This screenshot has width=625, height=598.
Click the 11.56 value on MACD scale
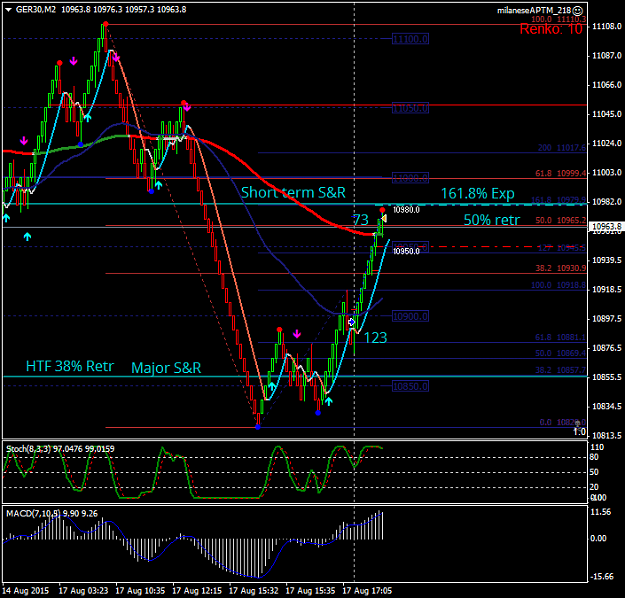tap(601, 512)
